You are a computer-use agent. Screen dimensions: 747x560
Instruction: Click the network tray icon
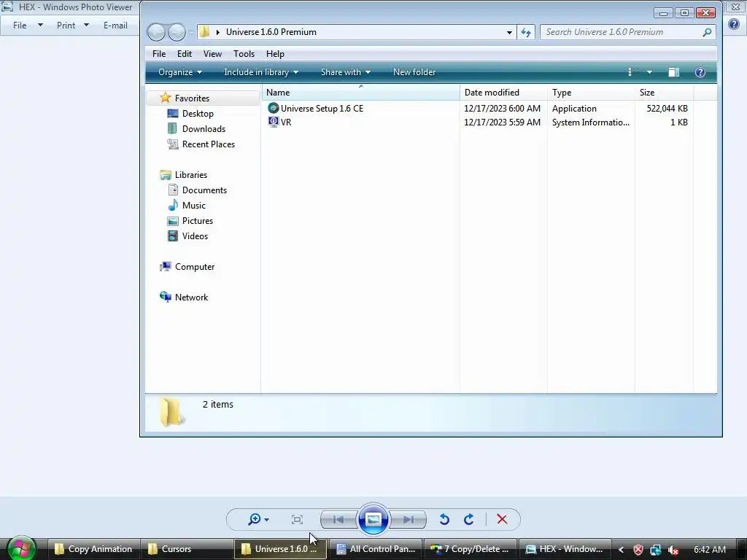[656, 549]
